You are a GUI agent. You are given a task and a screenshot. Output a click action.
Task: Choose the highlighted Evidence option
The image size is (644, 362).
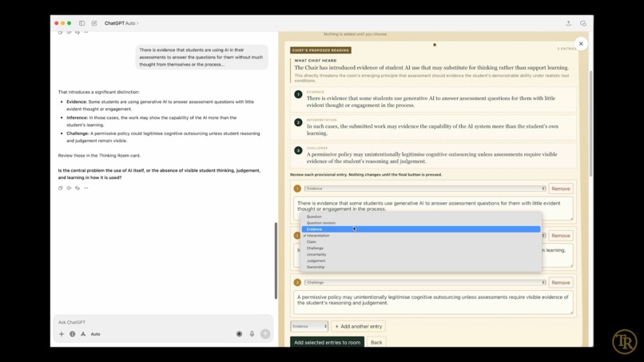(421, 229)
